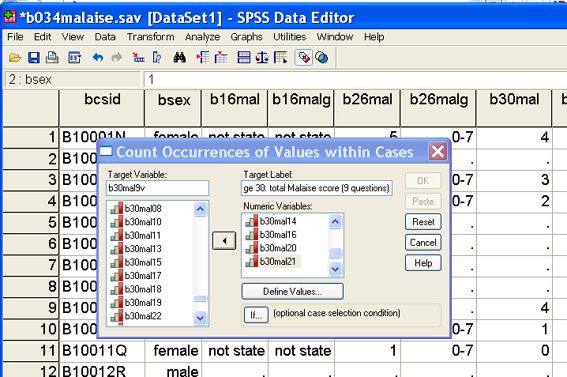The width and height of the screenshot is (567, 377).
Task: Open the Help menu
Action: pyautogui.click(x=374, y=37)
